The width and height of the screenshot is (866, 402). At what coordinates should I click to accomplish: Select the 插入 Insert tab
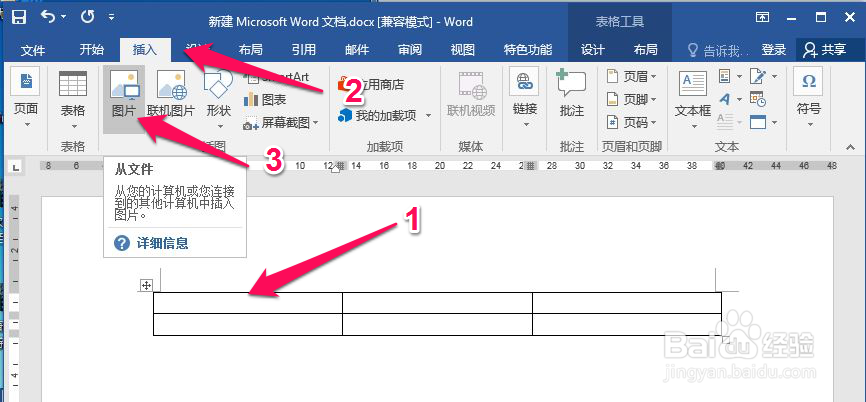point(145,50)
